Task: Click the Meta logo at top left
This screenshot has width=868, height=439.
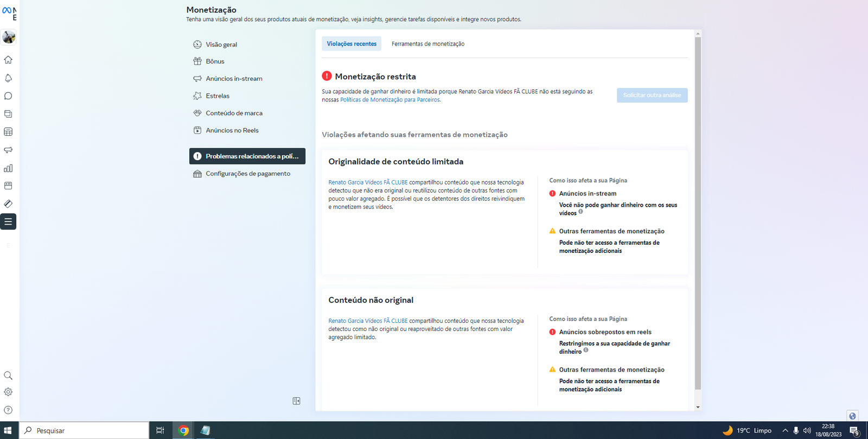Action: coord(7,10)
